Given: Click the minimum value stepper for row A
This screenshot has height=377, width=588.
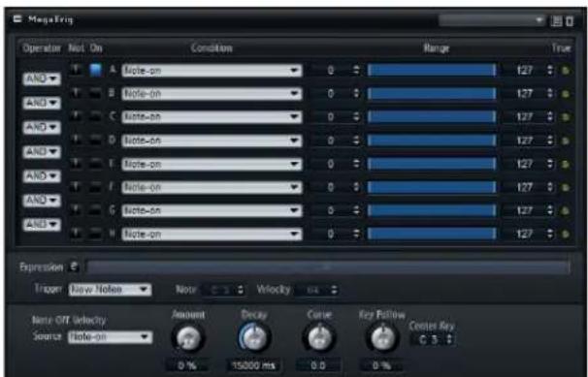Looking at the screenshot, I should coord(356,71).
